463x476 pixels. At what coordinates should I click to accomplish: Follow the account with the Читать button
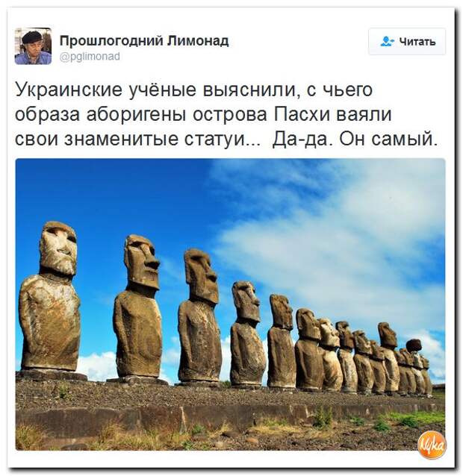click(x=407, y=41)
